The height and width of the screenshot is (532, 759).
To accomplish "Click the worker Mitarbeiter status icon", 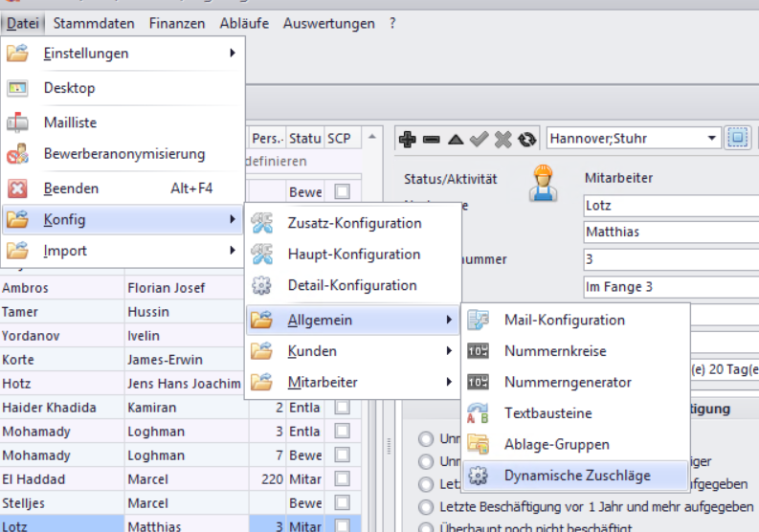I will [x=544, y=183].
